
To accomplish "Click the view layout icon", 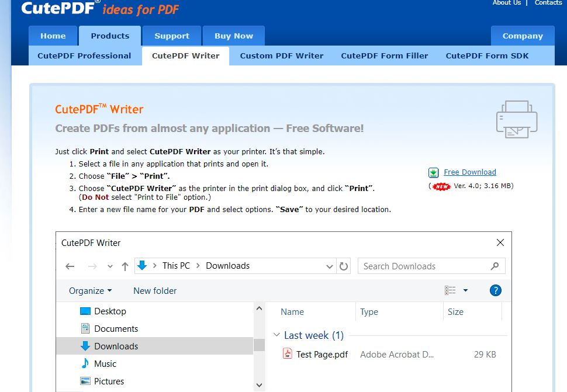I will point(450,290).
